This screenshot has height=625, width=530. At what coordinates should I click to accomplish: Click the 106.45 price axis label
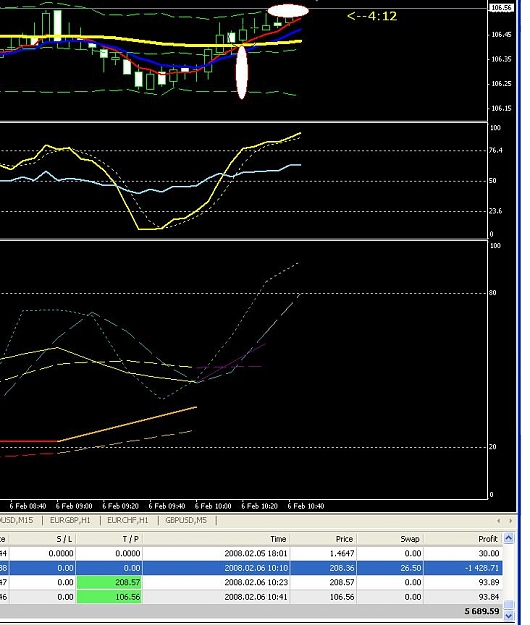pyautogui.click(x=501, y=35)
